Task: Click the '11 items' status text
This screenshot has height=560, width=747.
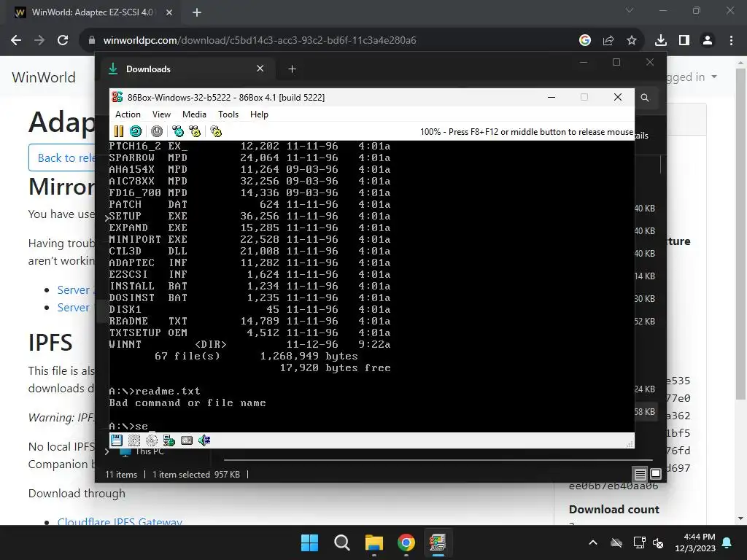Action: pos(121,474)
